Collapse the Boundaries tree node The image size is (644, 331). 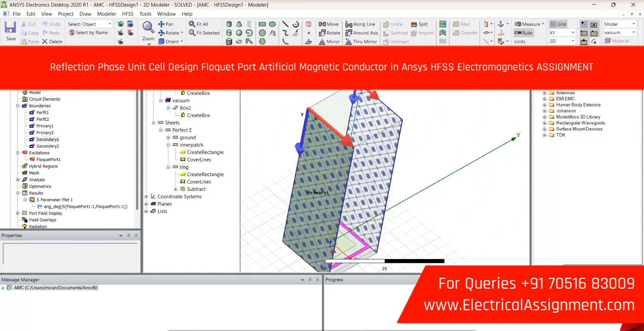point(17,106)
